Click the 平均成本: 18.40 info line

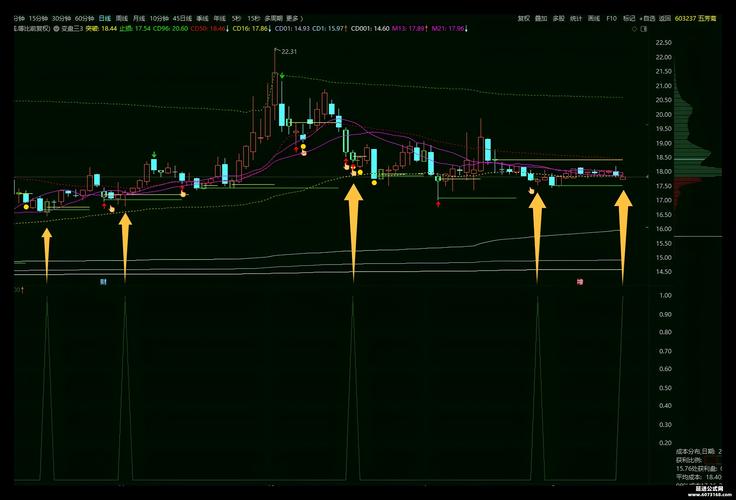(698, 477)
